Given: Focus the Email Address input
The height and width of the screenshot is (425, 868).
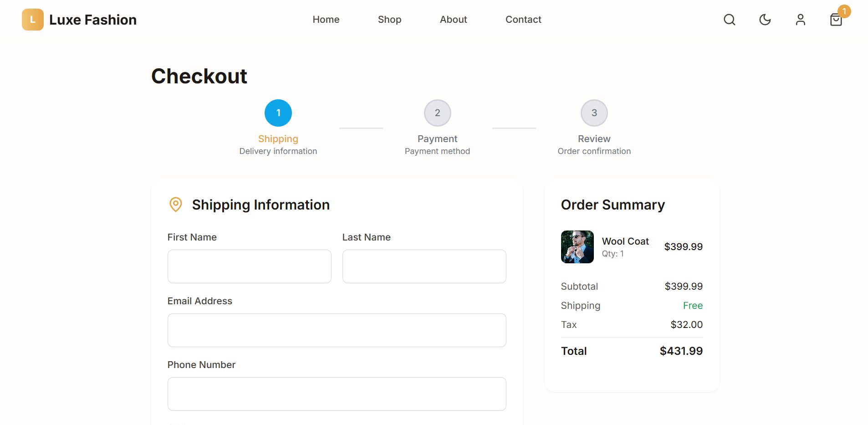Looking at the screenshot, I should click(x=337, y=330).
